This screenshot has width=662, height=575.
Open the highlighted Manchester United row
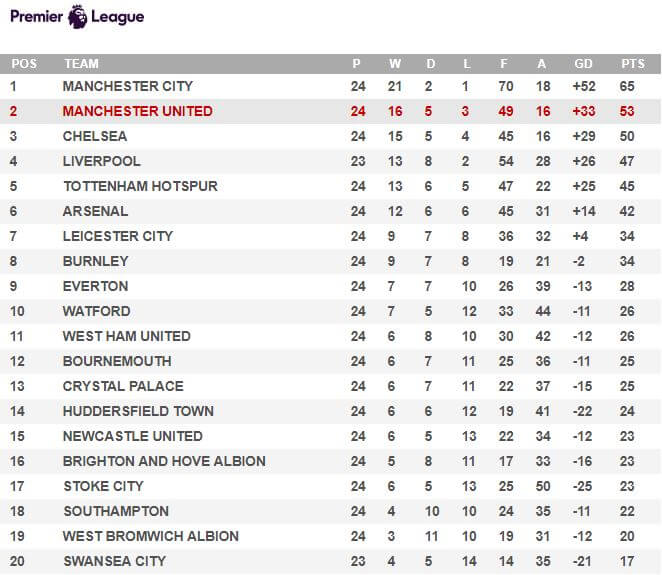pos(331,111)
